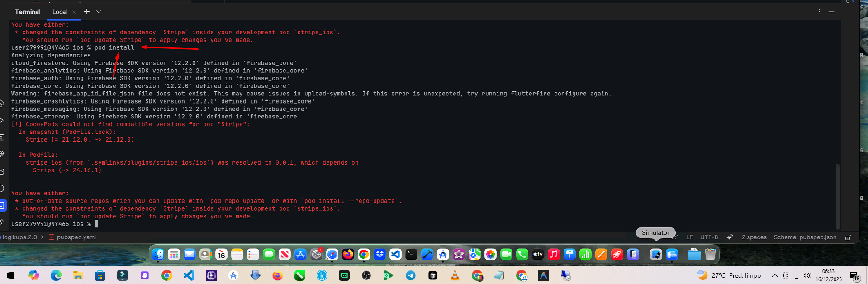Change the 2 spaces indent setting
868x284 pixels.
[x=754, y=237]
